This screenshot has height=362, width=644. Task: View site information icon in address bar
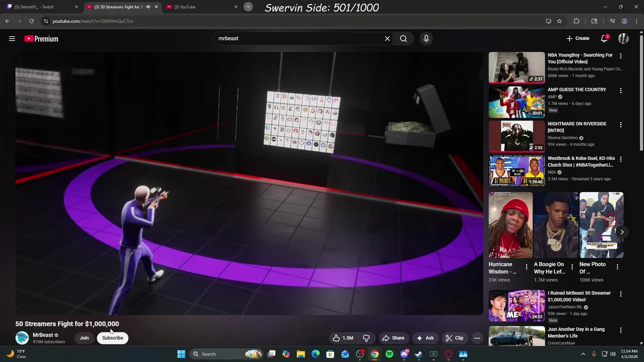click(x=46, y=21)
